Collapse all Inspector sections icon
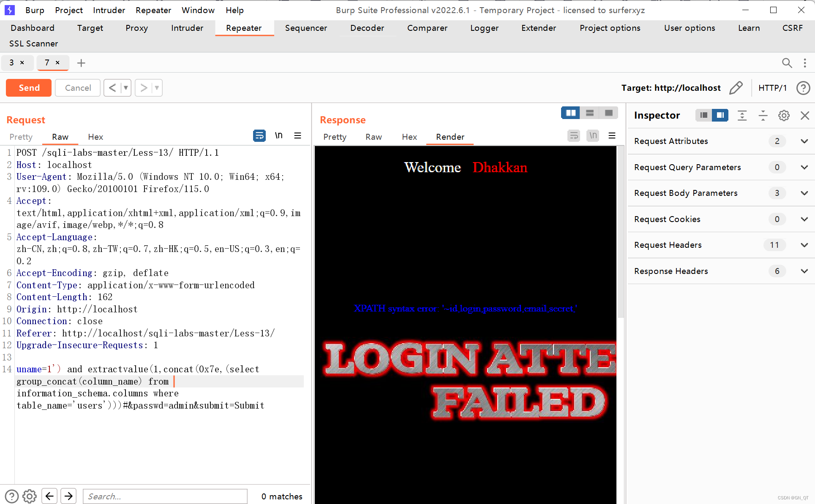815x504 pixels. tap(763, 115)
